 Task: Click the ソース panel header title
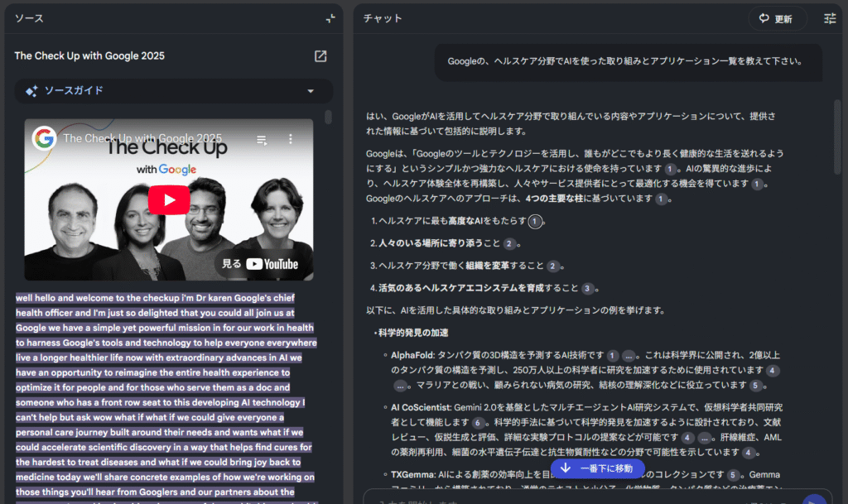[x=29, y=18]
